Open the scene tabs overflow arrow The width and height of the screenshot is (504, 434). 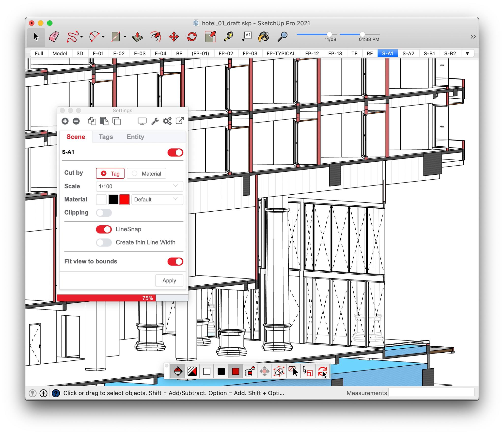pyautogui.click(x=467, y=53)
